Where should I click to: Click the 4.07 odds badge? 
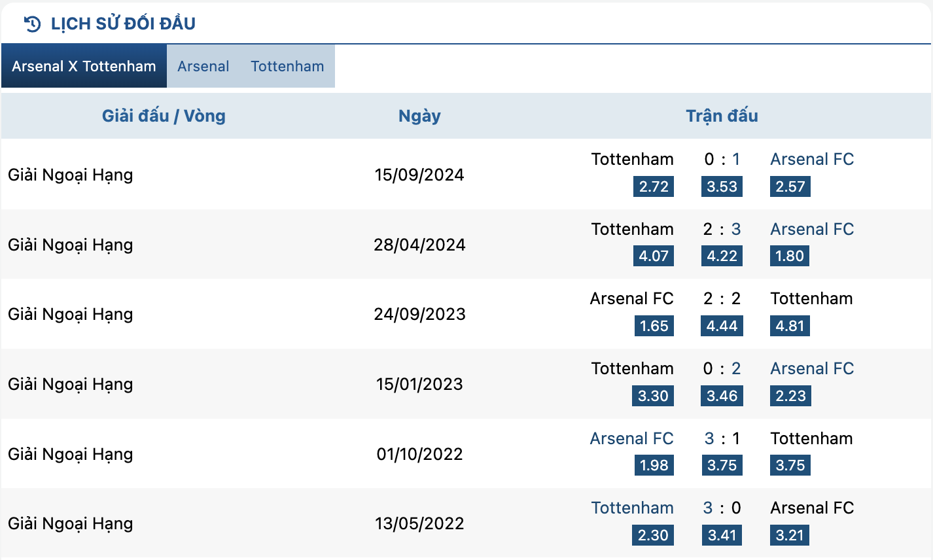click(654, 256)
